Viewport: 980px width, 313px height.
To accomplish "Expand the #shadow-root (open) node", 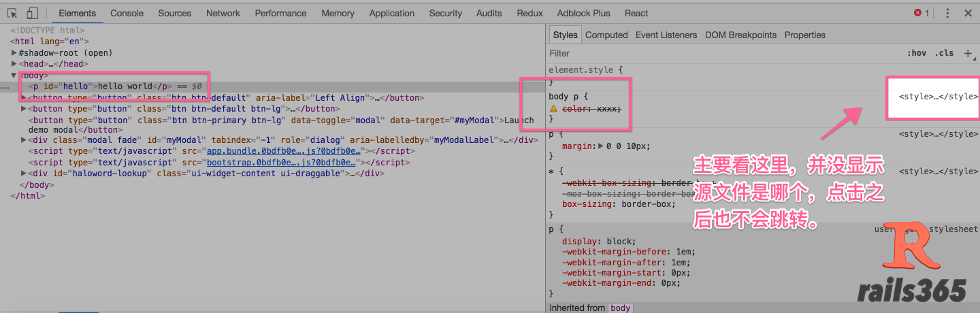I will pyautogui.click(x=14, y=52).
